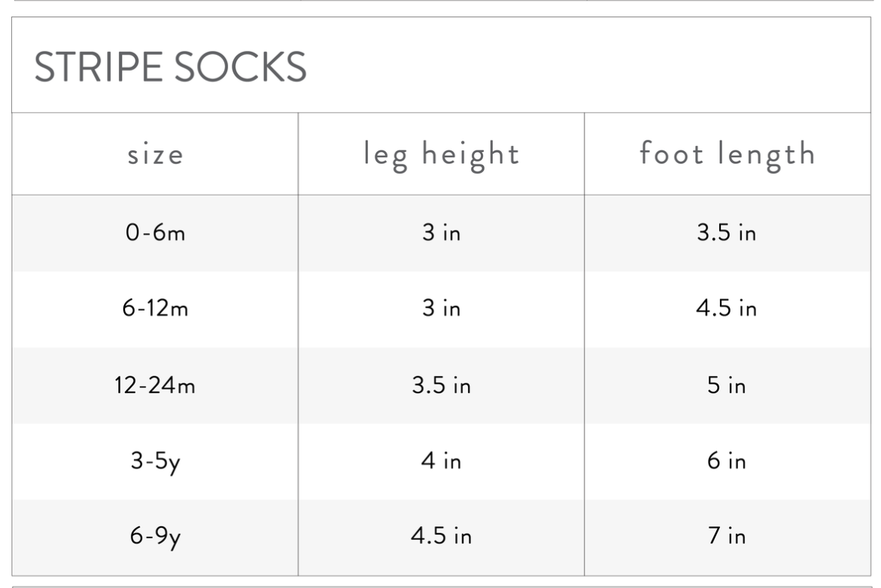
Task: Click the 0-6m size cell
Action: click(x=156, y=232)
